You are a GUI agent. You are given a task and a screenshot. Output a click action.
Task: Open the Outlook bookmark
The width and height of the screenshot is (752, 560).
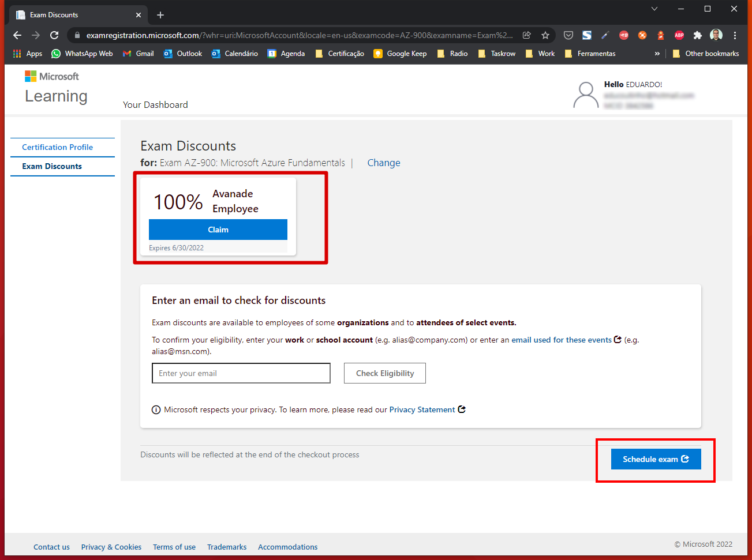(x=183, y=54)
